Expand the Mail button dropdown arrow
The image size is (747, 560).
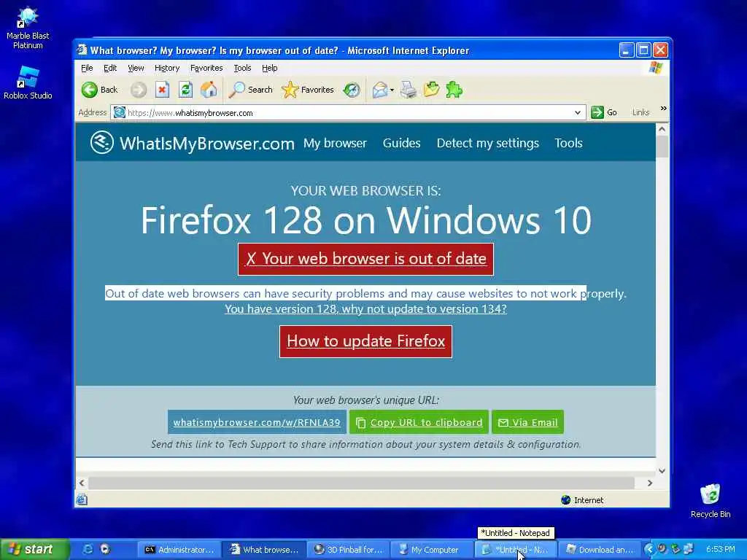tap(392, 90)
